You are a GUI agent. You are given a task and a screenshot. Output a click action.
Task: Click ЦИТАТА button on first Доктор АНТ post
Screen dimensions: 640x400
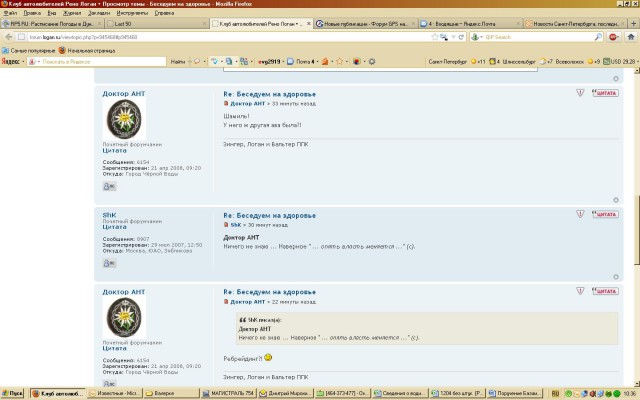coord(605,93)
